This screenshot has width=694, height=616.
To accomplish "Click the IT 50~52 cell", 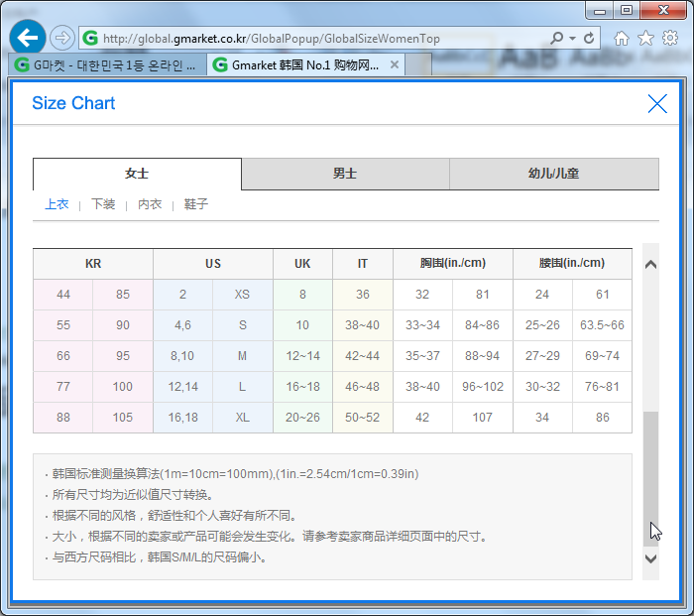I will coord(363,418).
